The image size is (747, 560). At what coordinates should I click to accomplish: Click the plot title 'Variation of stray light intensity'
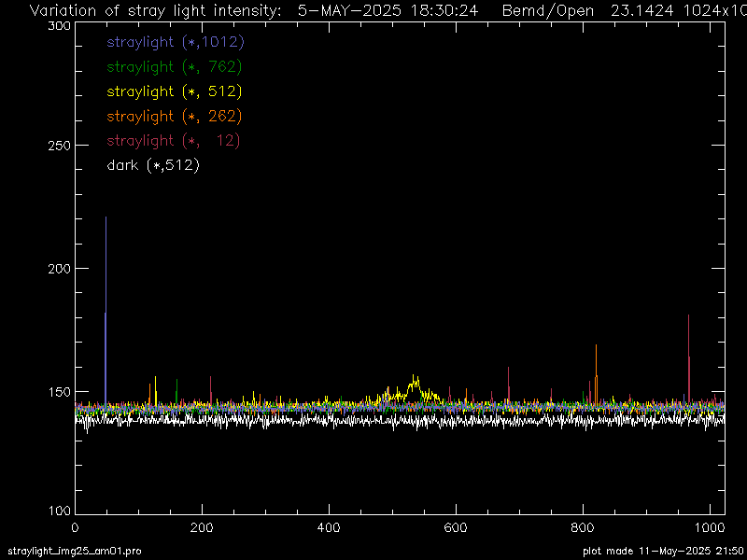tap(156, 10)
